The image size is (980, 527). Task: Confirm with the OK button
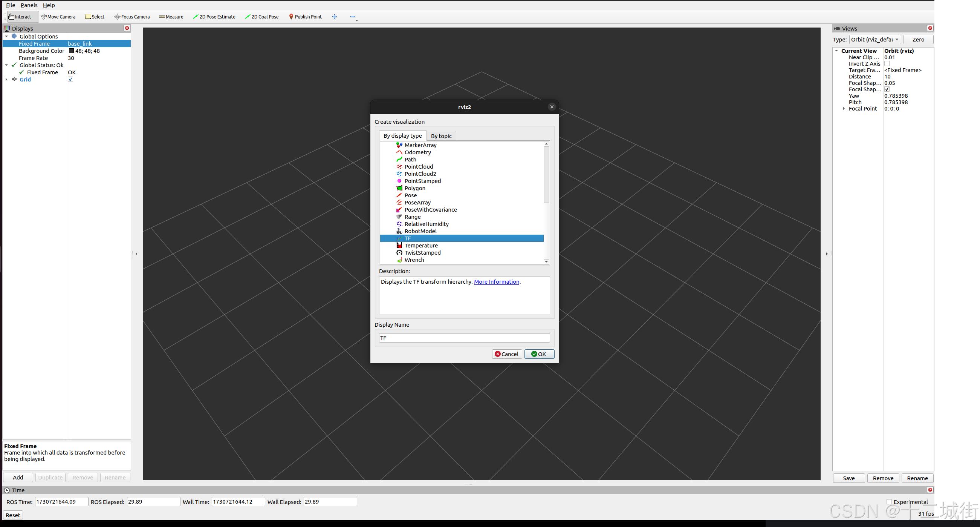coord(539,354)
